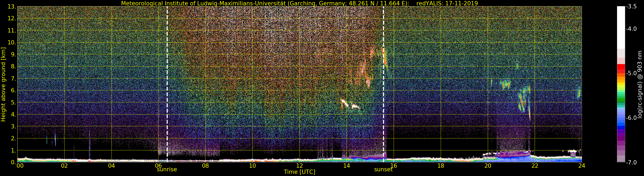Click the green-orange cloud at 6.5 km after 20 UTC

pyautogui.click(x=506, y=85)
